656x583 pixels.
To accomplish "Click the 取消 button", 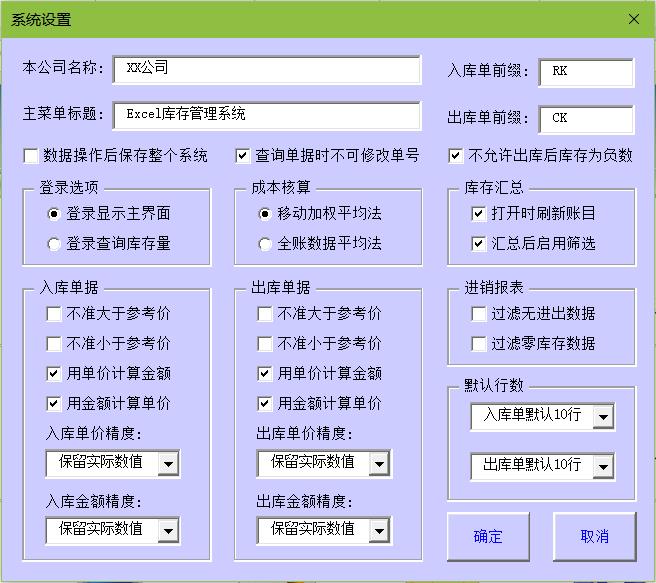I will coord(594,537).
